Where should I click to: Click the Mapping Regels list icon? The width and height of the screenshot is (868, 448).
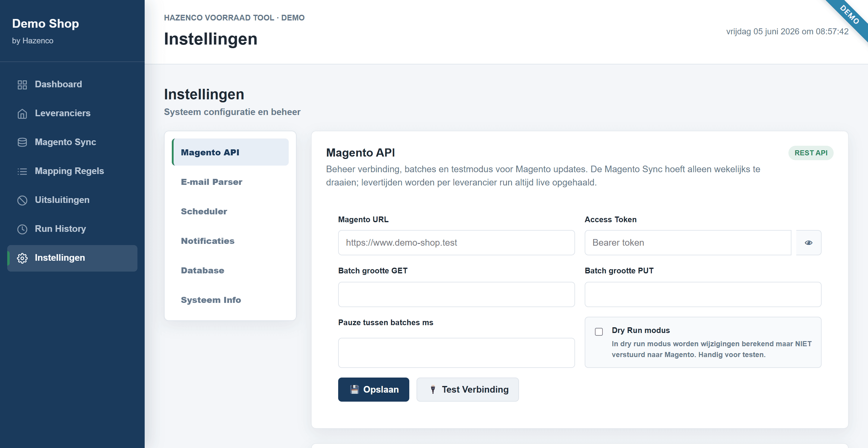(x=22, y=171)
